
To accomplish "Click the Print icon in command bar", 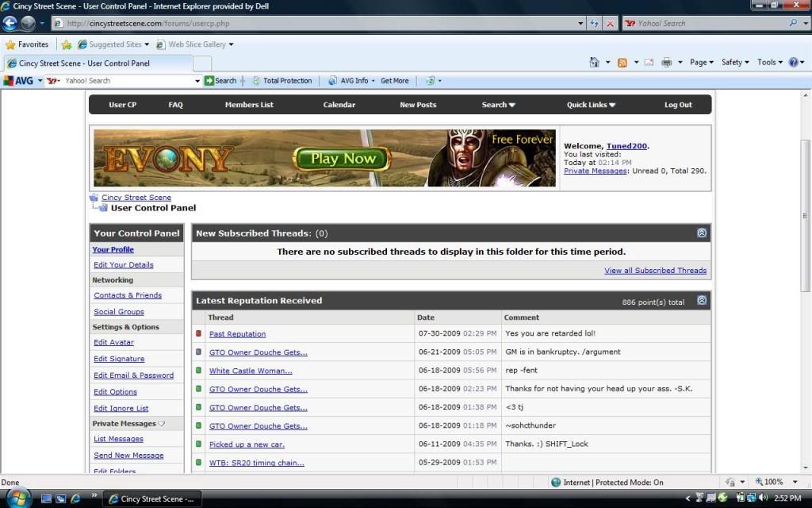I will [x=667, y=62].
